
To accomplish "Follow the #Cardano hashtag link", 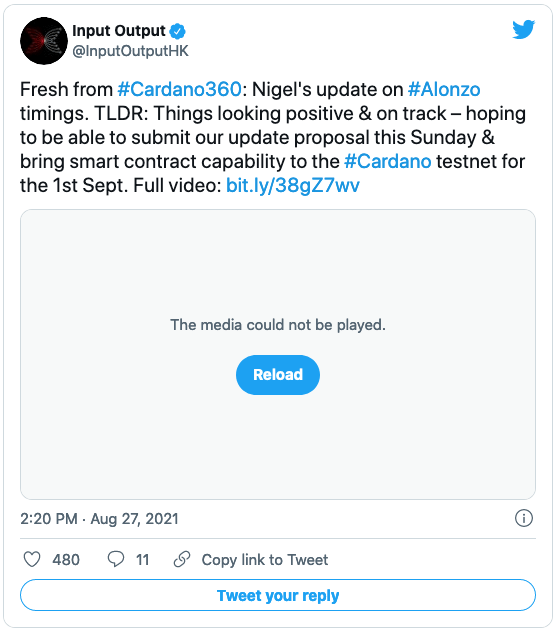I will (388, 162).
